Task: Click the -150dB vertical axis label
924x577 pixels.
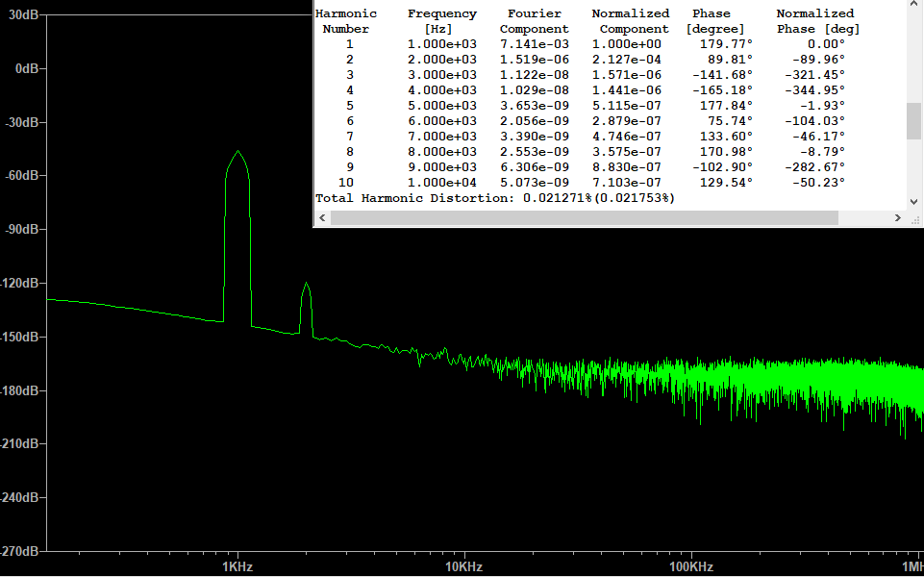Action: pos(19,337)
